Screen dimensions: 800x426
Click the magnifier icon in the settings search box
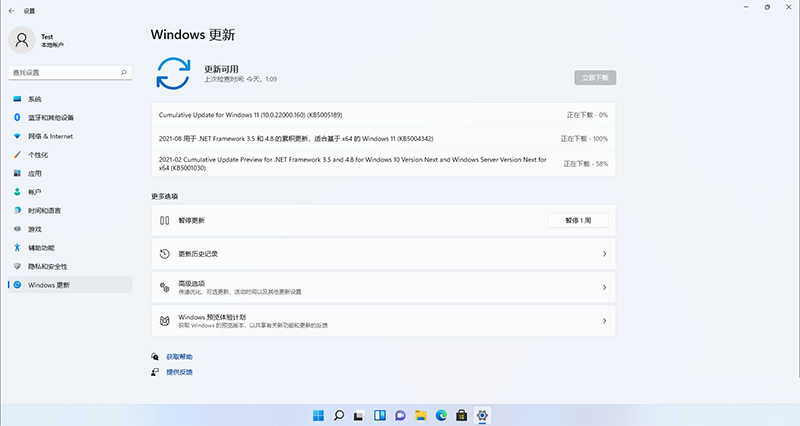[x=123, y=72]
